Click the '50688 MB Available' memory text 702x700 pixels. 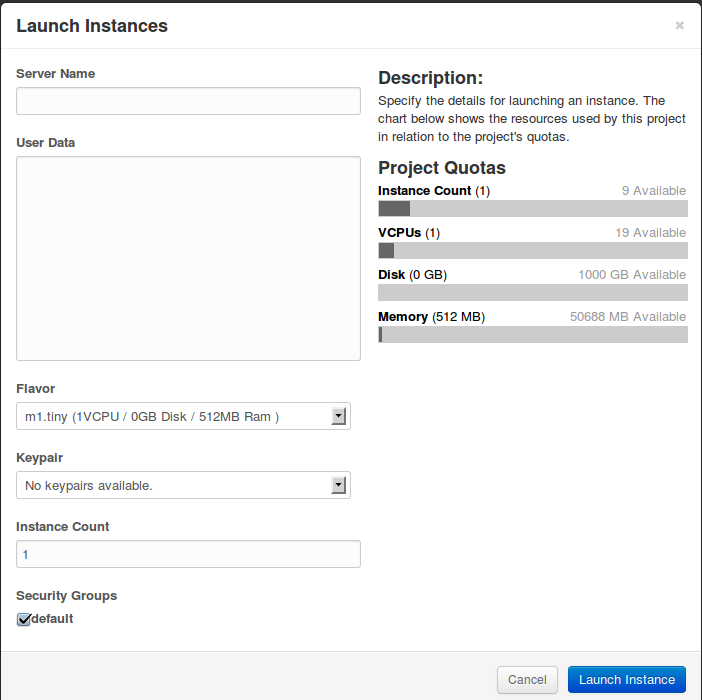click(x=627, y=316)
